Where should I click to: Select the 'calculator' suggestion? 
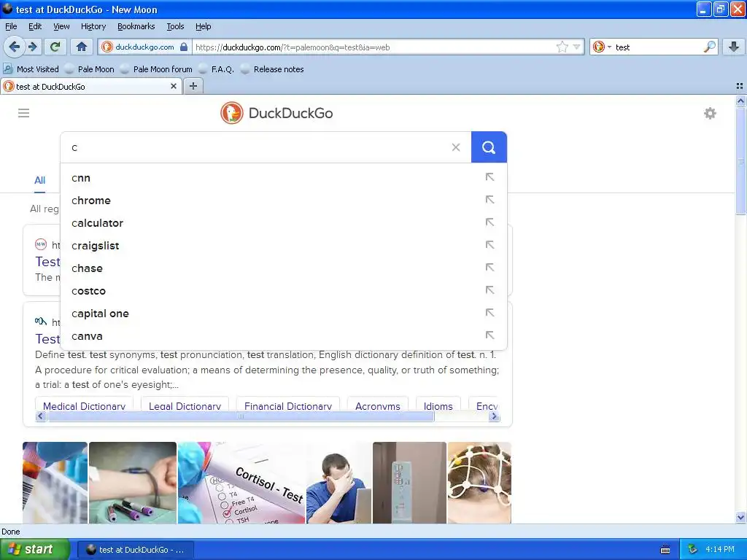[x=284, y=223]
